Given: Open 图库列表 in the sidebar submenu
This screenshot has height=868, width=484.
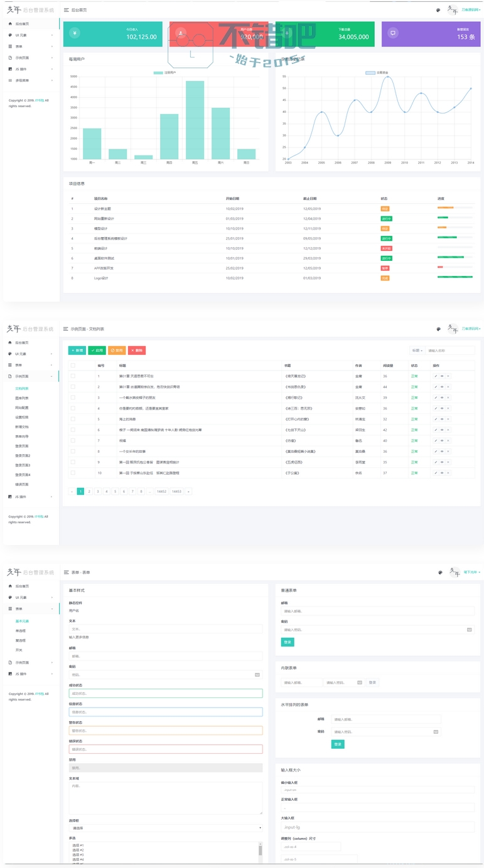Looking at the screenshot, I should coord(22,398).
